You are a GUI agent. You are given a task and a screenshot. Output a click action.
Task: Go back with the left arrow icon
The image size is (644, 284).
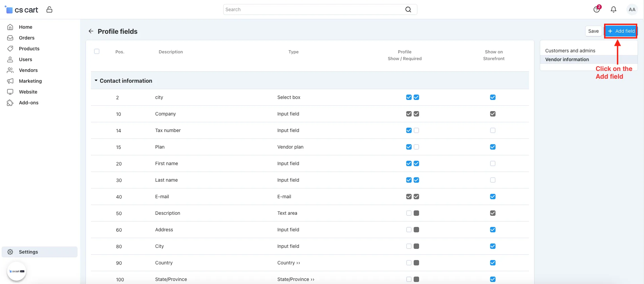(91, 31)
